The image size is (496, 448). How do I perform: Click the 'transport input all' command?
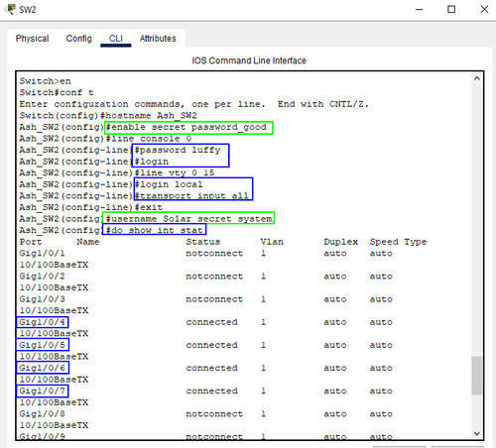(191, 196)
